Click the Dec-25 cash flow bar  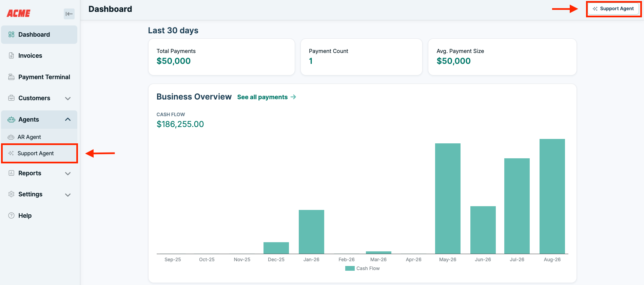pyautogui.click(x=276, y=248)
